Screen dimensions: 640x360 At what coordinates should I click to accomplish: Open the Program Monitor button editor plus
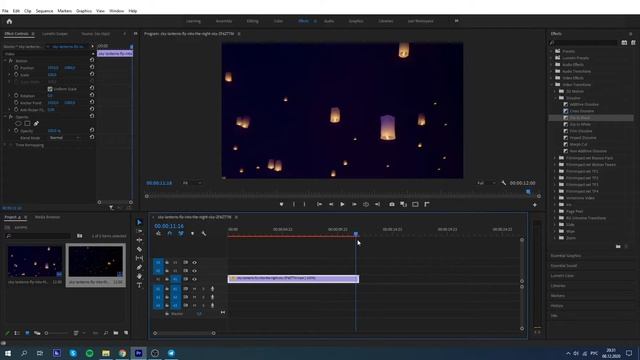tap(535, 204)
